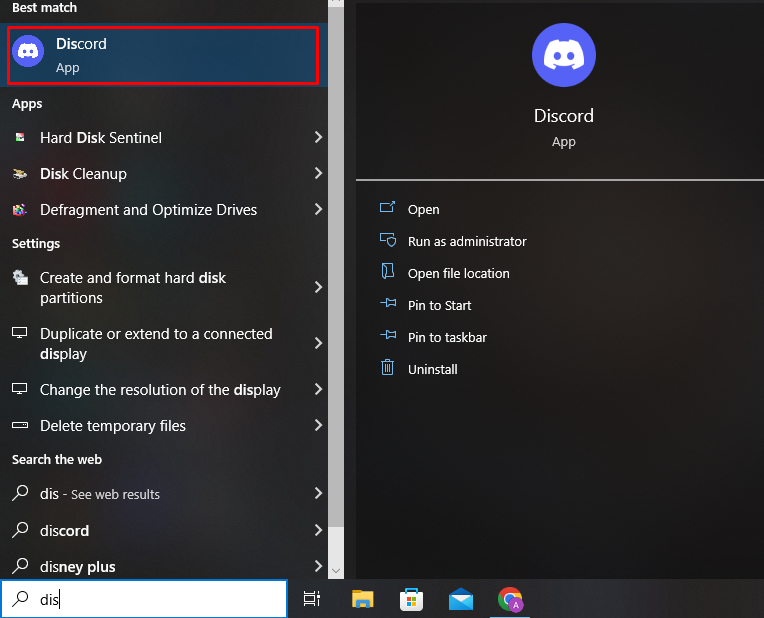
Task: Open the Discord best match result
Action: [x=163, y=56]
